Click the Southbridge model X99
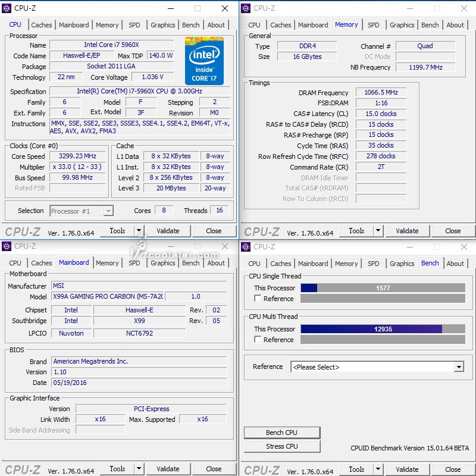This screenshot has height=476, width=476. tap(139, 321)
